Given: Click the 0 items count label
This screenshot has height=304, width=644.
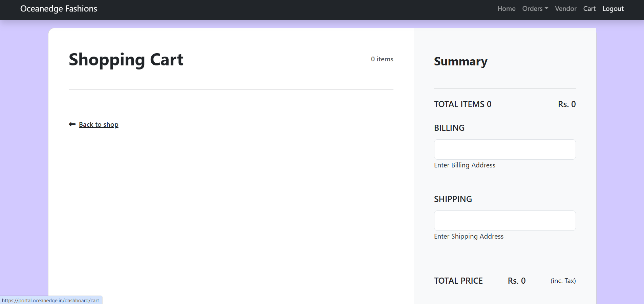Looking at the screenshot, I should (382, 59).
